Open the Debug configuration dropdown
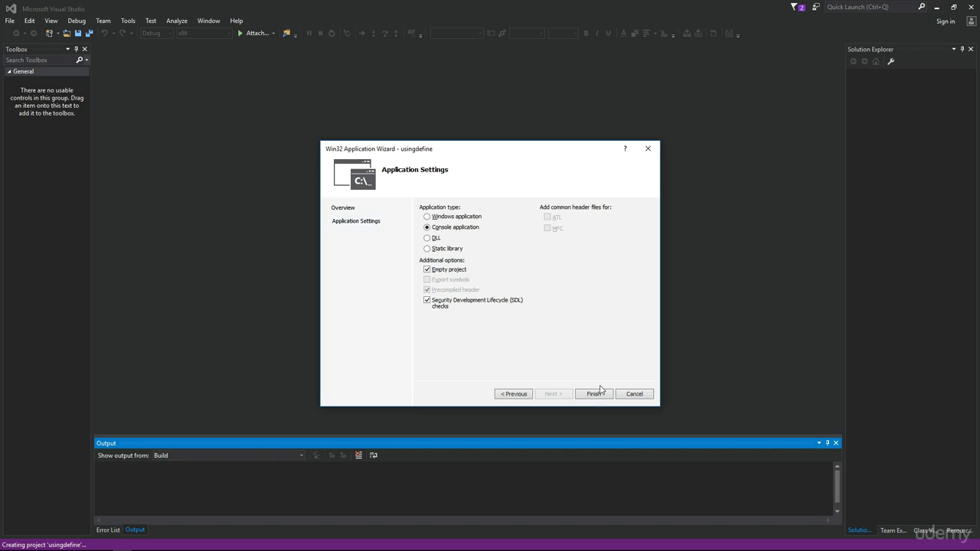980x551 pixels. click(x=155, y=34)
